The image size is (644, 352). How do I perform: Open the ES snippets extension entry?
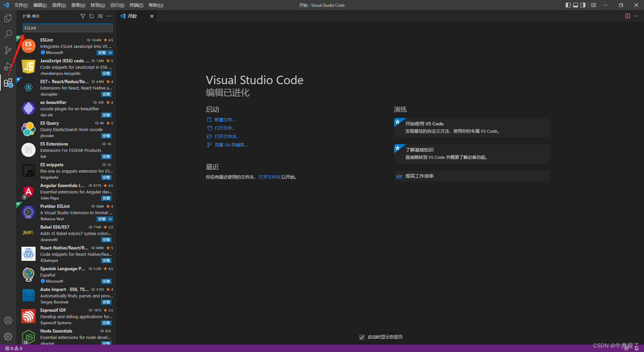tap(66, 171)
